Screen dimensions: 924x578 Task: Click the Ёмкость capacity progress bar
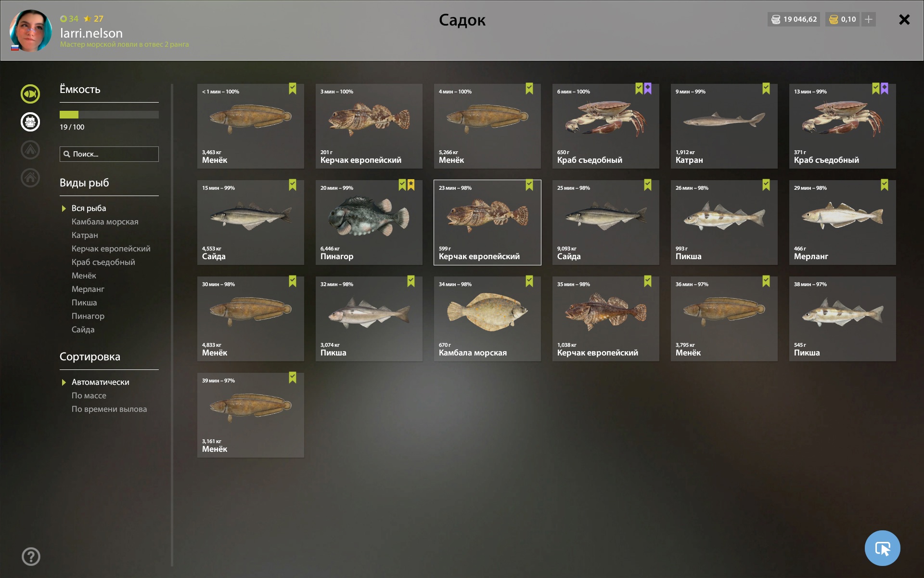tap(109, 115)
